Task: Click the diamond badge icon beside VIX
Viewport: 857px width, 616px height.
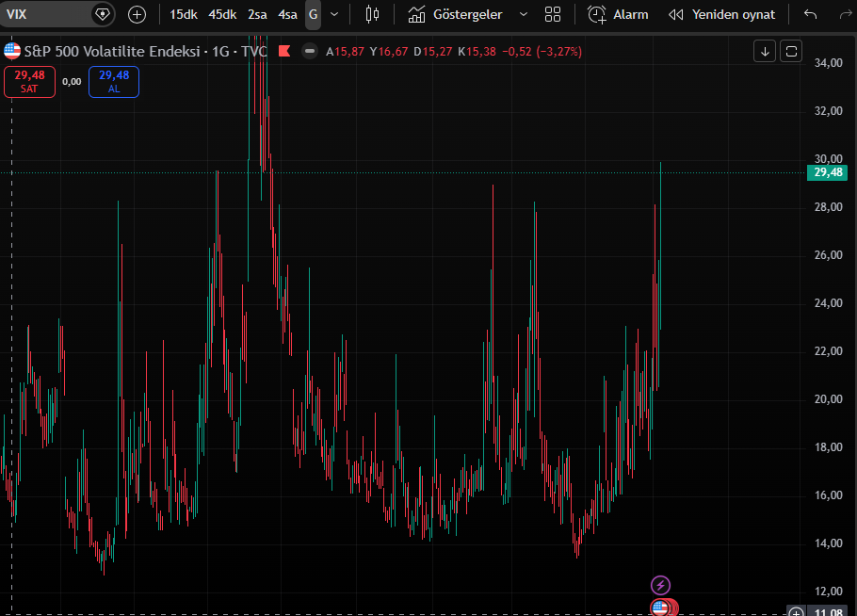Action: (x=103, y=14)
